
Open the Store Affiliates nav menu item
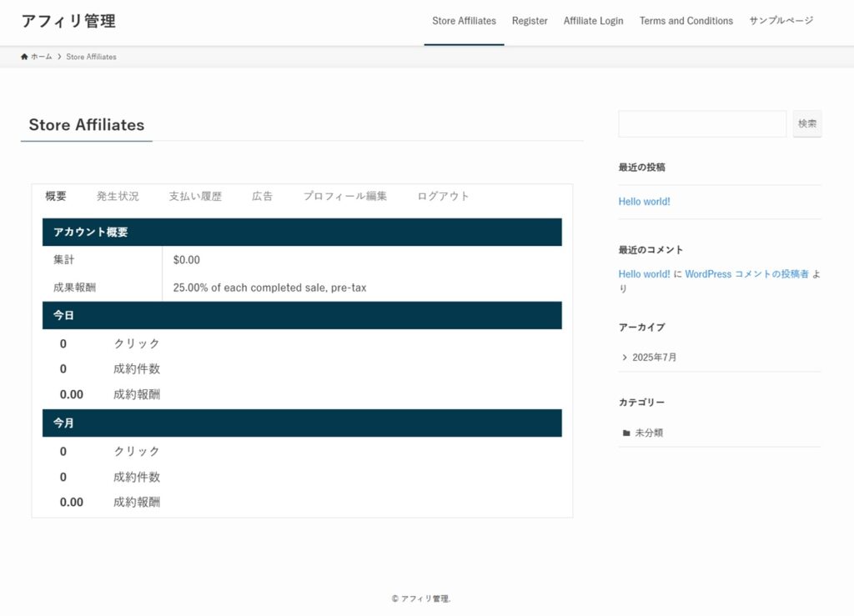point(464,21)
